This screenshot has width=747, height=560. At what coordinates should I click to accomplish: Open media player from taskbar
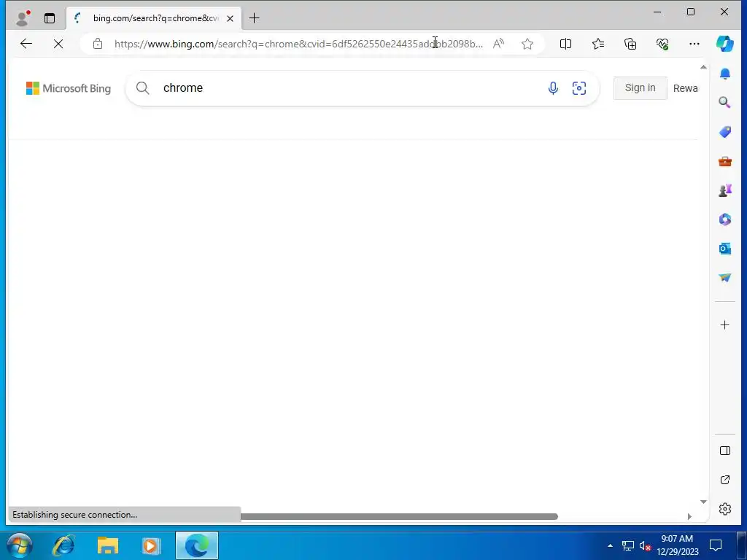(152, 545)
